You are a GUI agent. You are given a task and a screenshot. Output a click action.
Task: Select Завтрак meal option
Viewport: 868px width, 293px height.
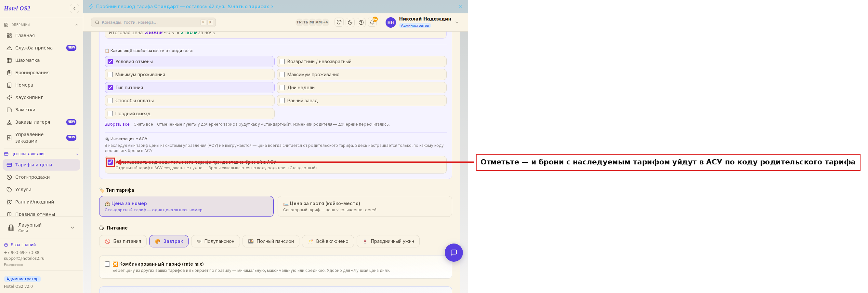pyautogui.click(x=169, y=241)
